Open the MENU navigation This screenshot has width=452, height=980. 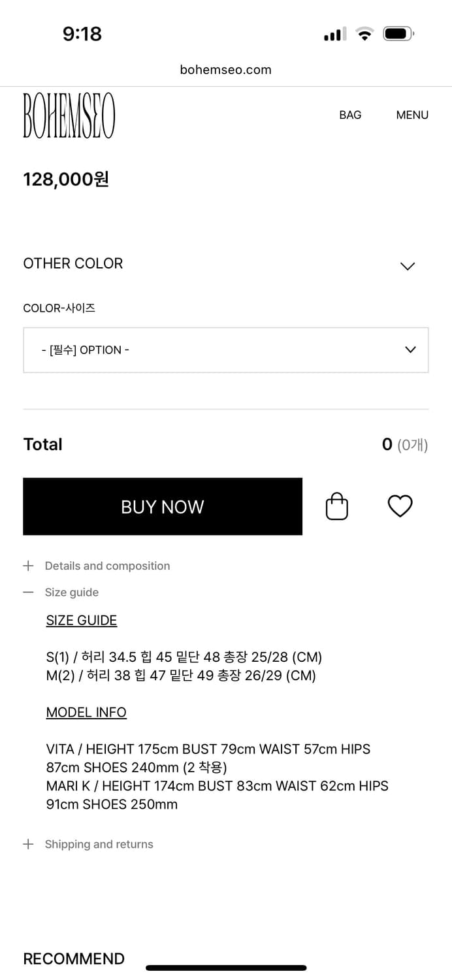coord(412,115)
